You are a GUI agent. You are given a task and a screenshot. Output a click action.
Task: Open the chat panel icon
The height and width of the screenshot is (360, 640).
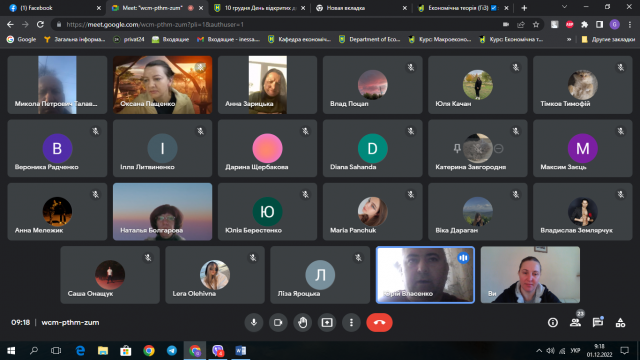[598, 322]
